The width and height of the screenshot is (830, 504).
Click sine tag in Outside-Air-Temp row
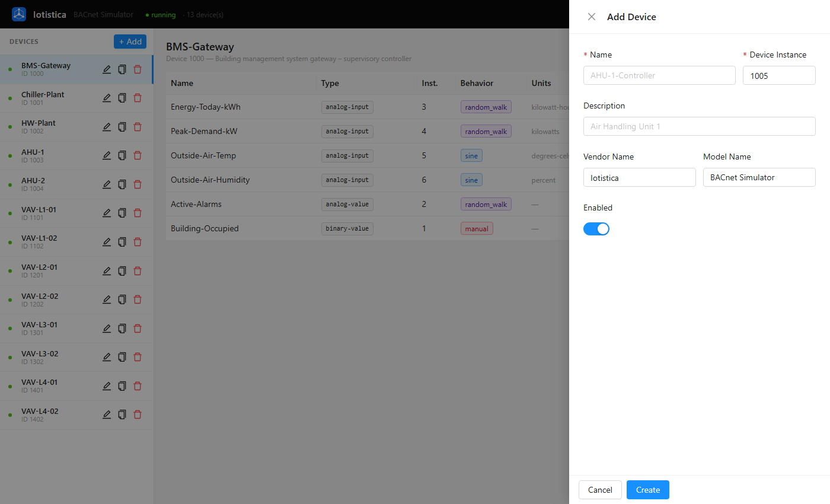click(471, 155)
